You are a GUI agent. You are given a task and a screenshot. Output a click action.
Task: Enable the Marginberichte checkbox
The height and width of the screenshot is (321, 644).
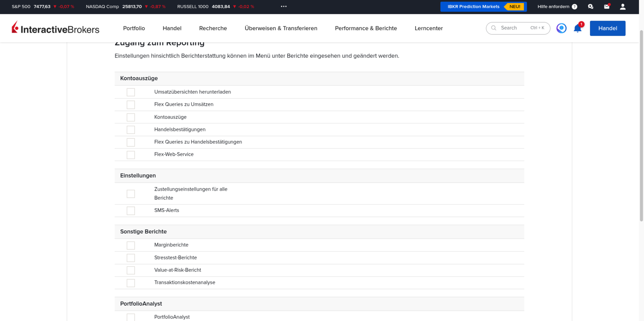pyautogui.click(x=131, y=245)
